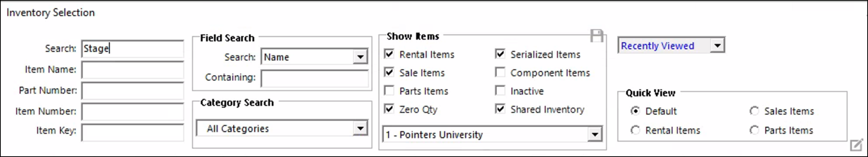This screenshot has width=868, height=157.
Task: Check the Component Items checkbox
Action: [500, 72]
